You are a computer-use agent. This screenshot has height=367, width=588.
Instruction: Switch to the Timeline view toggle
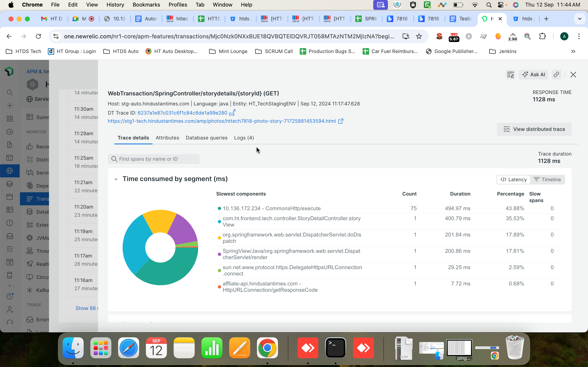(547, 180)
